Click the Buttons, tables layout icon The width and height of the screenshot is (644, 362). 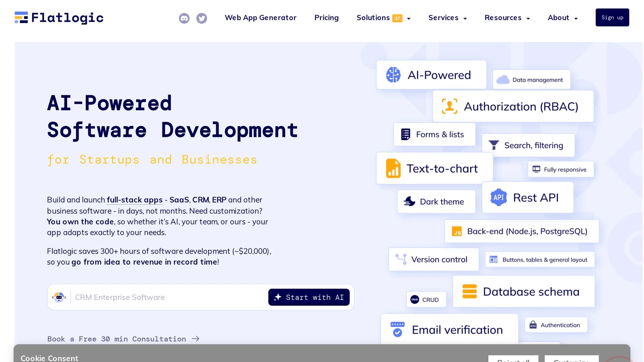click(x=493, y=259)
